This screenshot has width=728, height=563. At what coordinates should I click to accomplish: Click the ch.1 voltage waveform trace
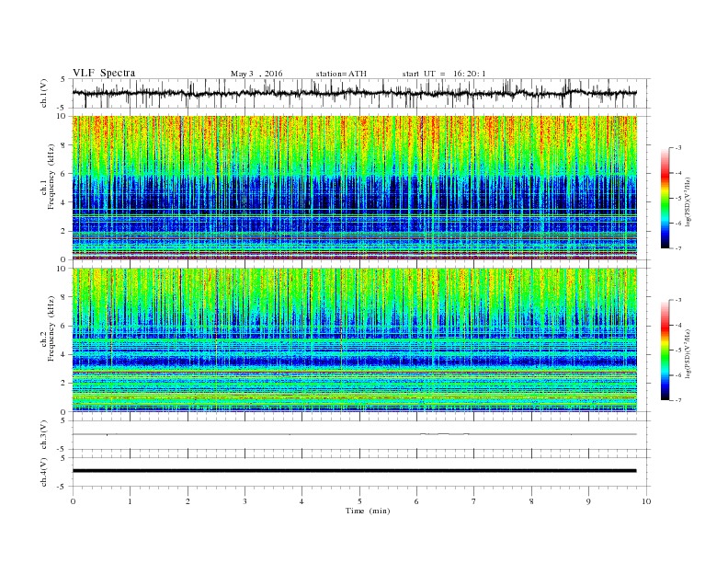click(x=354, y=93)
